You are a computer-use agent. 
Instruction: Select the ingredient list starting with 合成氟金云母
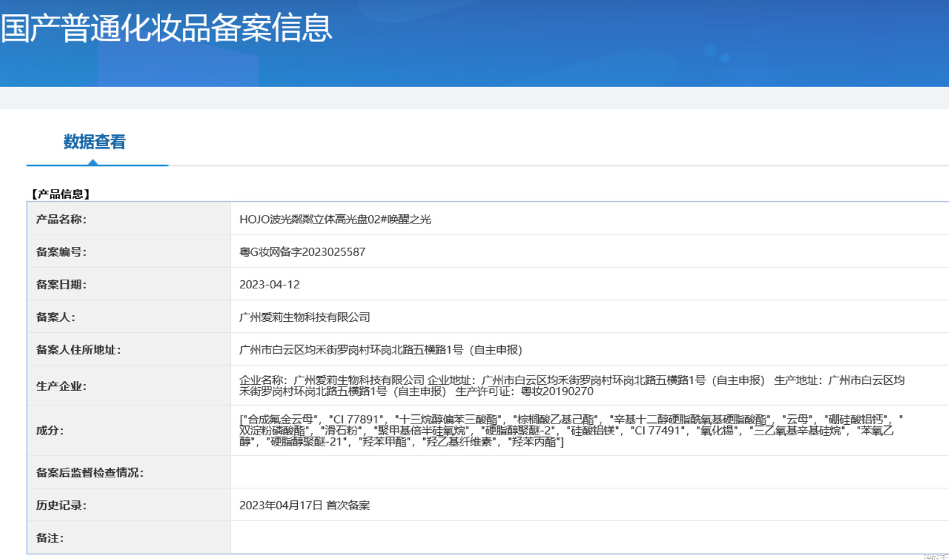572,431
